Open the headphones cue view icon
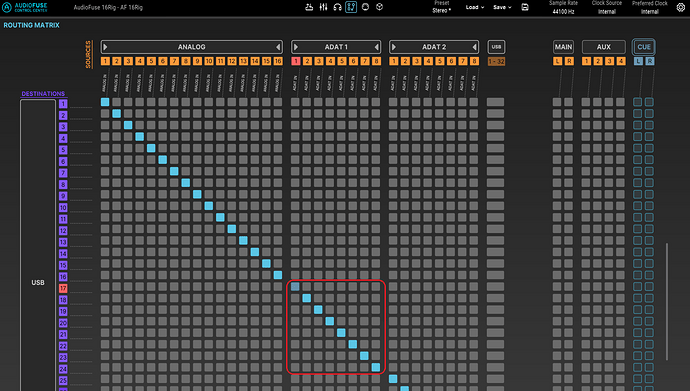The height and width of the screenshot is (391, 690). [338, 7]
